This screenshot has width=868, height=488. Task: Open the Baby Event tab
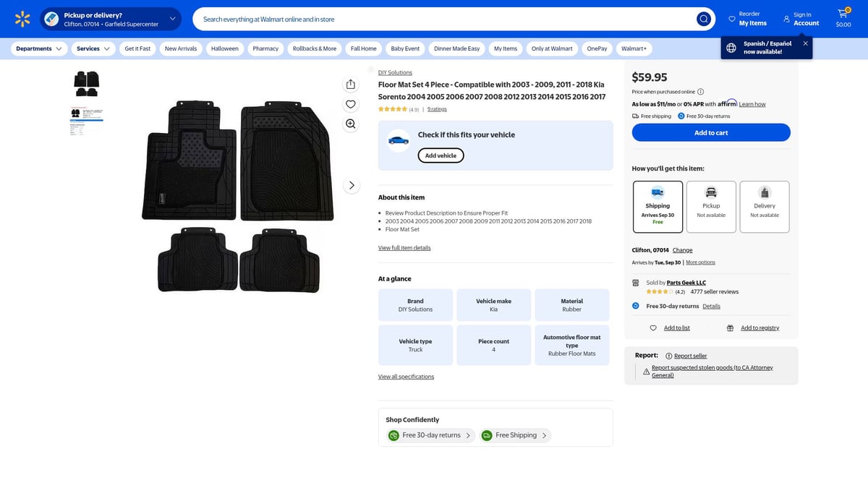[x=405, y=48]
